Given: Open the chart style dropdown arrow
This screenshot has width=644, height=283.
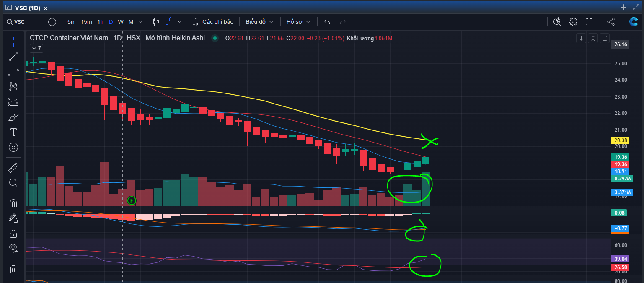Looking at the screenshot, I should click(180, 22).
